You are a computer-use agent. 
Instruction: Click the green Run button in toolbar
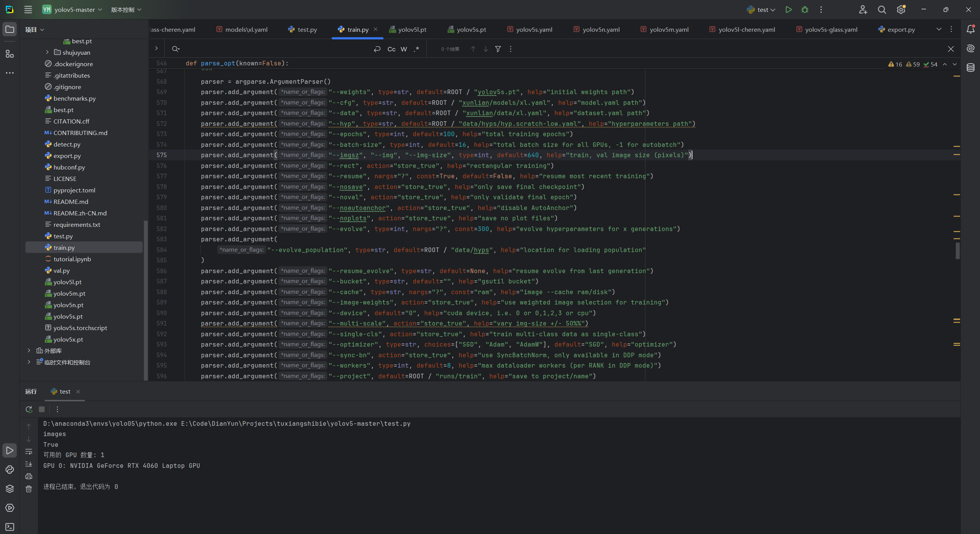coord(788,10)
